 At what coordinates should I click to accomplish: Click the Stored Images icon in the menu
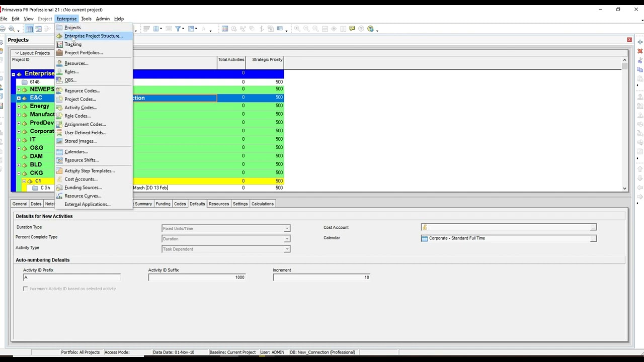pyautogui.click(x=59, y=141)
